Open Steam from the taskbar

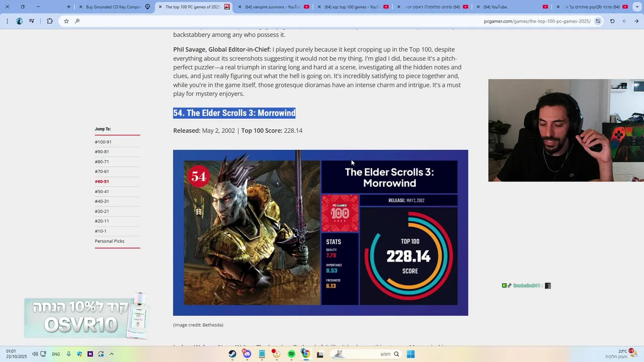pos(232,354)
